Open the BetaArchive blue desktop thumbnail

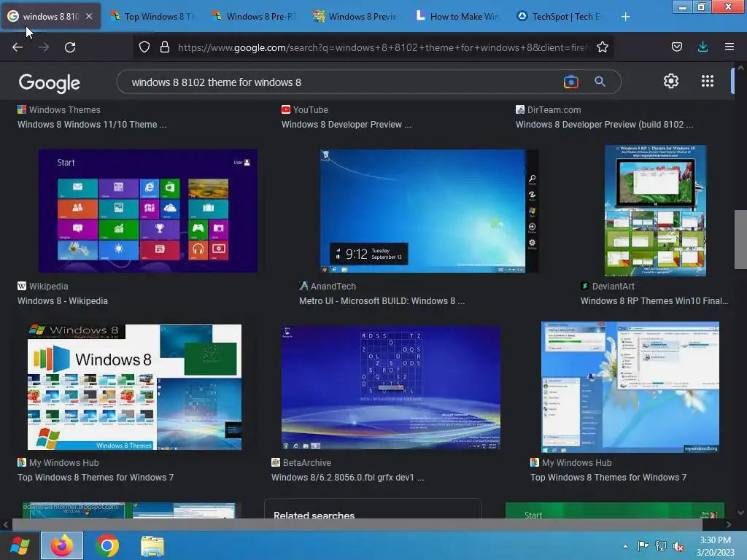click(391, 387)
